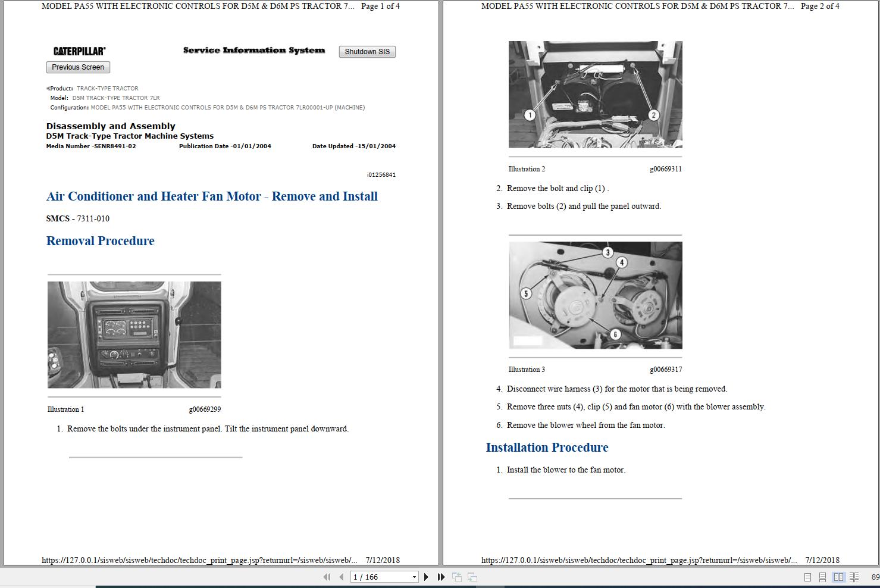Click the Illustration 3 fan motor image
This screenshot has height=588, width=880.
595,295
